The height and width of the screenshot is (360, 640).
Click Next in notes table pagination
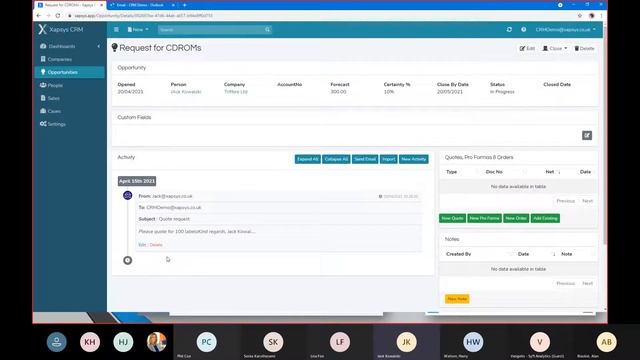coord(587,283)
